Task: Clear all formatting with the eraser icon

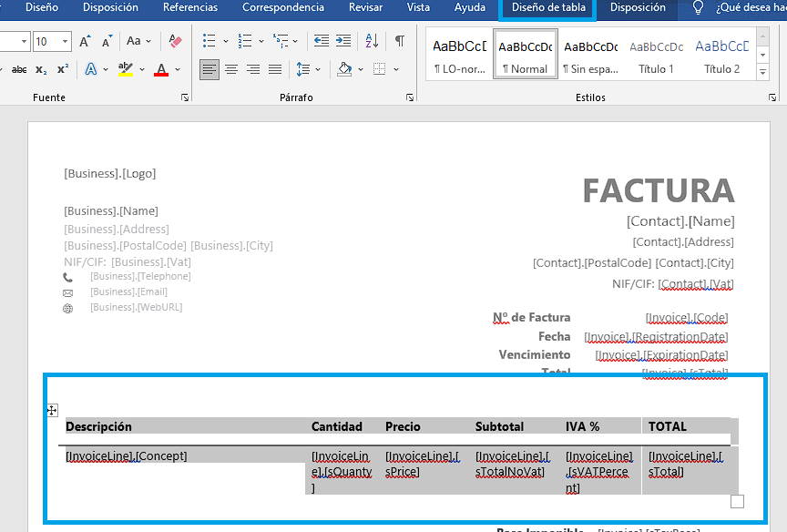Action: coord(176,42)
